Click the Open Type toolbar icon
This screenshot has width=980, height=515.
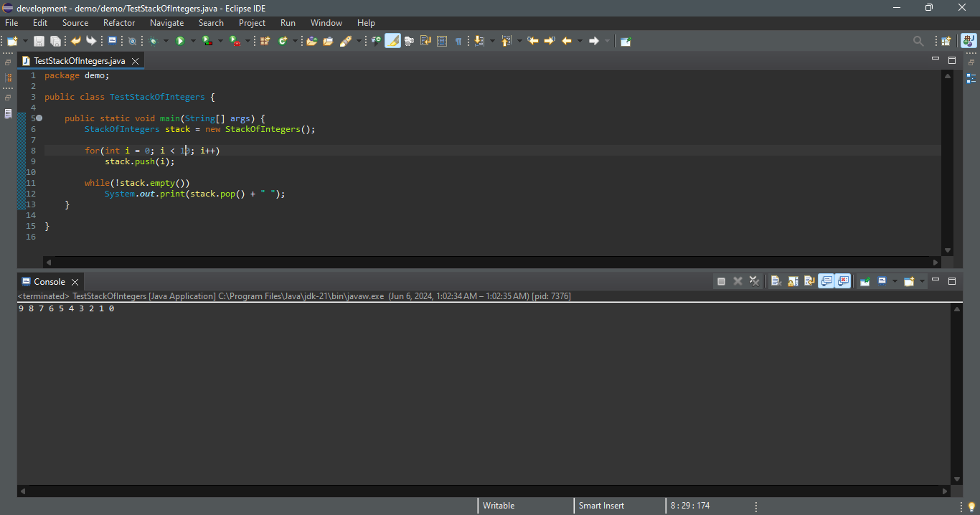pyautogui.click(x=311, y=41)
